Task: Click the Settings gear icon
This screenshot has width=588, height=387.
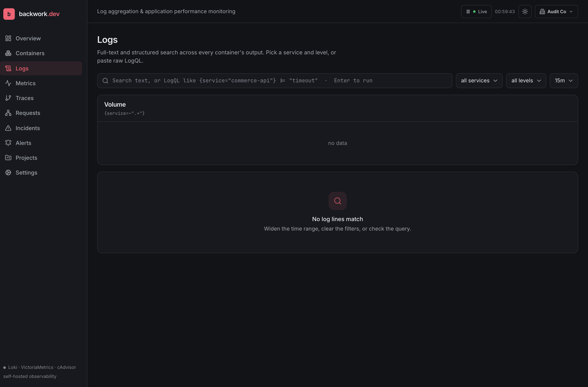Action: [8, 173]
